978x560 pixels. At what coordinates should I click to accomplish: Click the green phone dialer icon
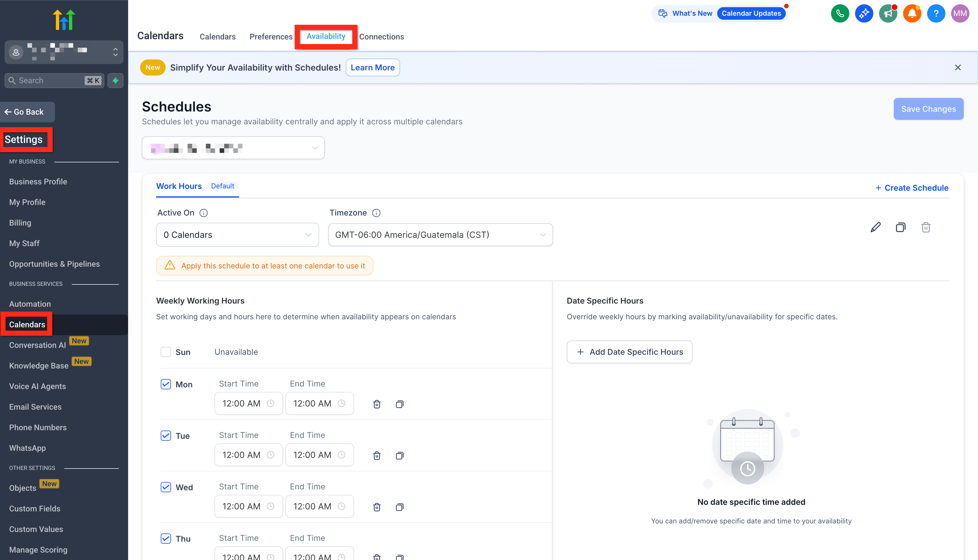click(x=840, y=13)
